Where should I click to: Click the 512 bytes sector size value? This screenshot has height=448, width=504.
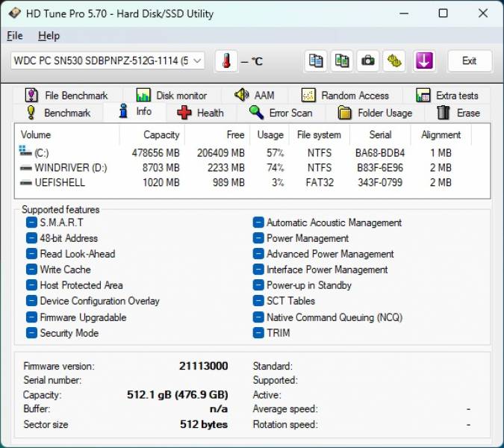click(x=204, y=424)
